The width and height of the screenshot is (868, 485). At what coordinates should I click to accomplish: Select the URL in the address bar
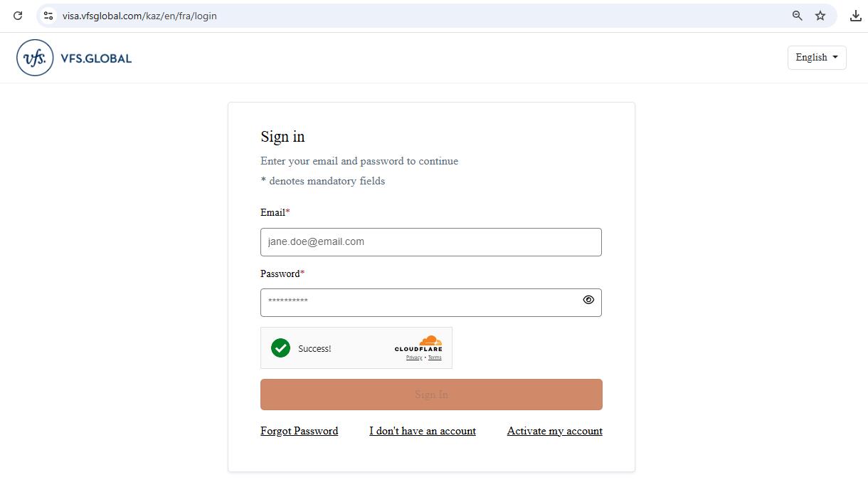356,16
